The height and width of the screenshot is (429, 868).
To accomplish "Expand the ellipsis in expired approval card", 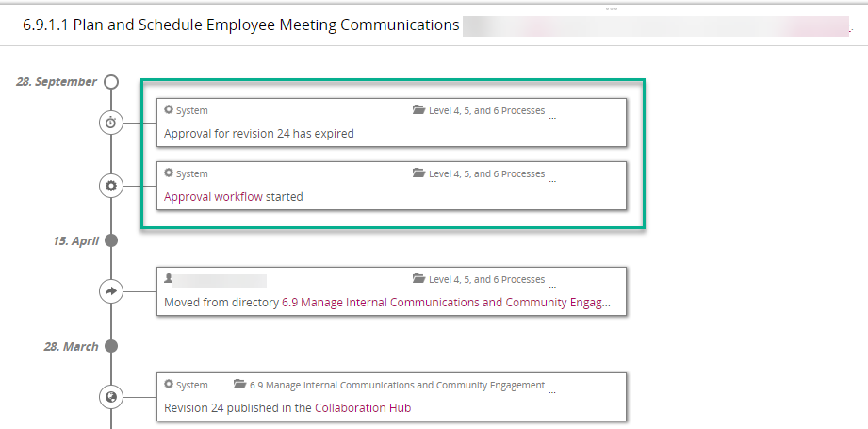I will coord(552,118).
